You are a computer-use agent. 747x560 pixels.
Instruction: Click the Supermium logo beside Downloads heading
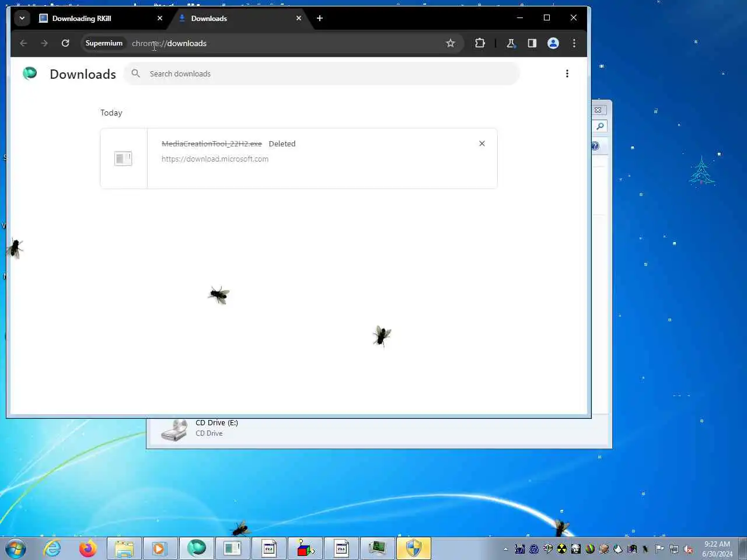click(x=30, y=73)
